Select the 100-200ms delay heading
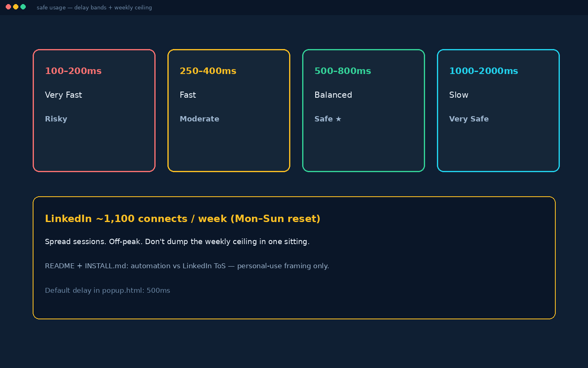The image size is (588, 368). coord(73,71)
